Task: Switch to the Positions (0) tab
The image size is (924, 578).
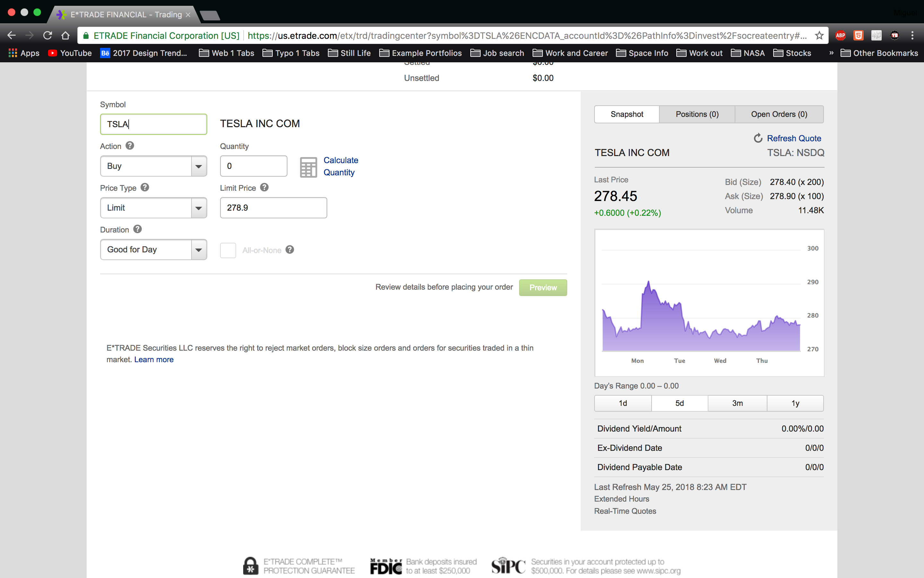Action: 697,114
